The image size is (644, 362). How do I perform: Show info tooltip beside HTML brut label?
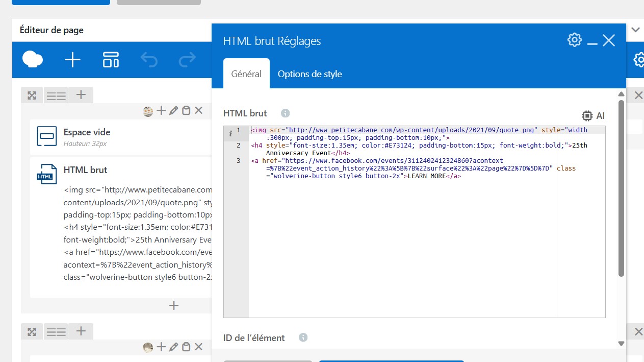point(286,113)
